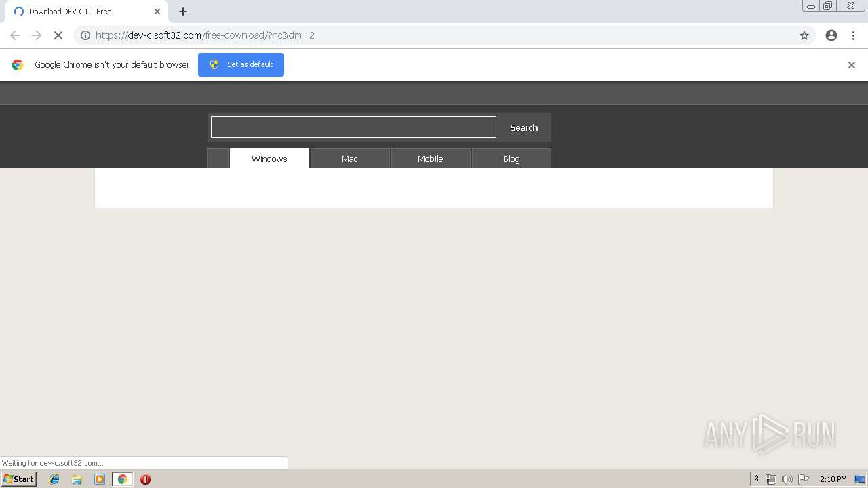Open Windows Explorer folder from taskbar
Viewport: 868px width, 488px height.
(x=77, y=479)
